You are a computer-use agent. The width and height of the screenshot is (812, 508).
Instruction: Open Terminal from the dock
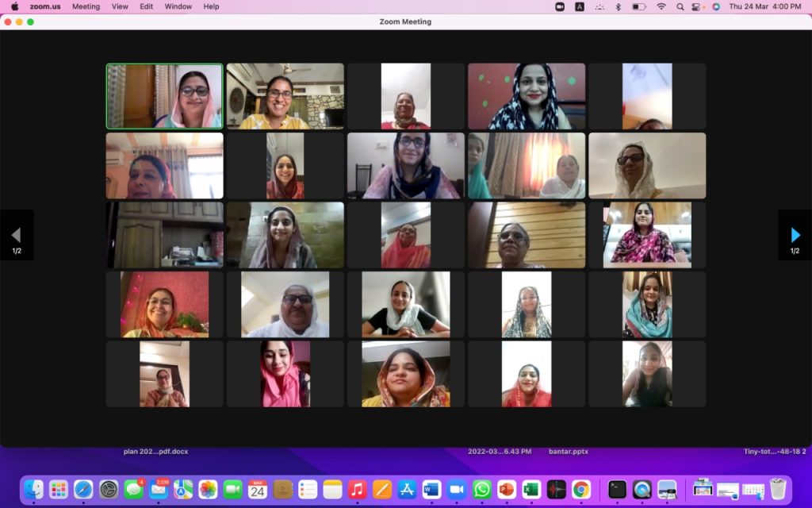(617, 490)
